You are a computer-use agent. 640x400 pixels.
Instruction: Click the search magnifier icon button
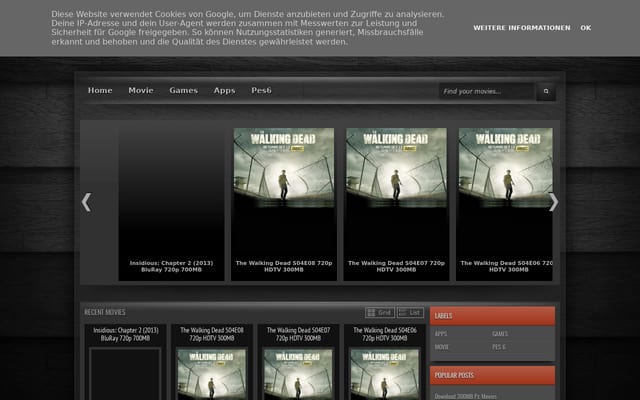[546, 91]
